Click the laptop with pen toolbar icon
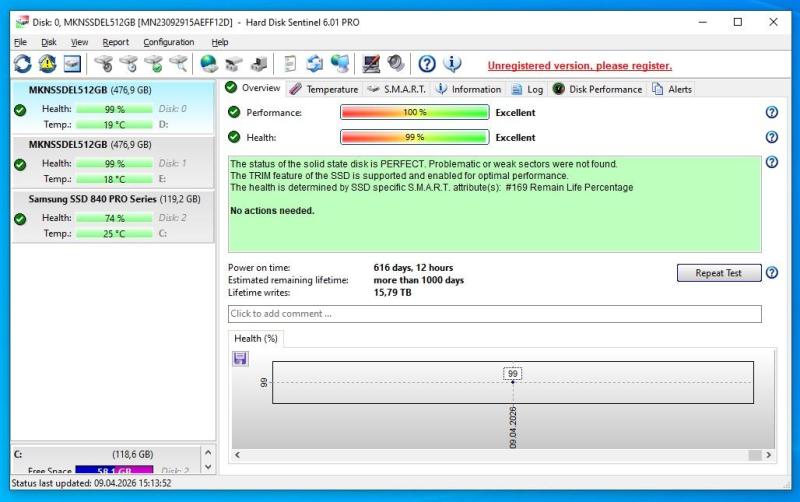This screenshot has width=800, height=502. click(371, 64)
